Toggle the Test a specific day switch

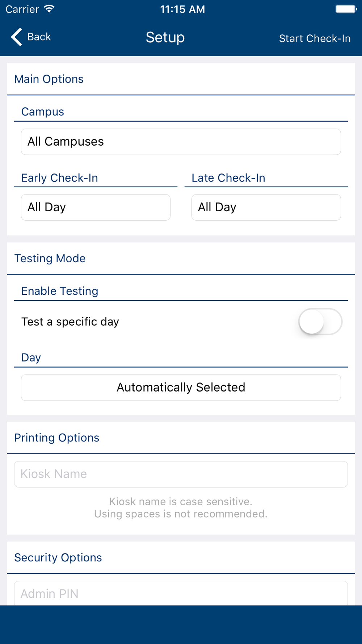[320, 322]
